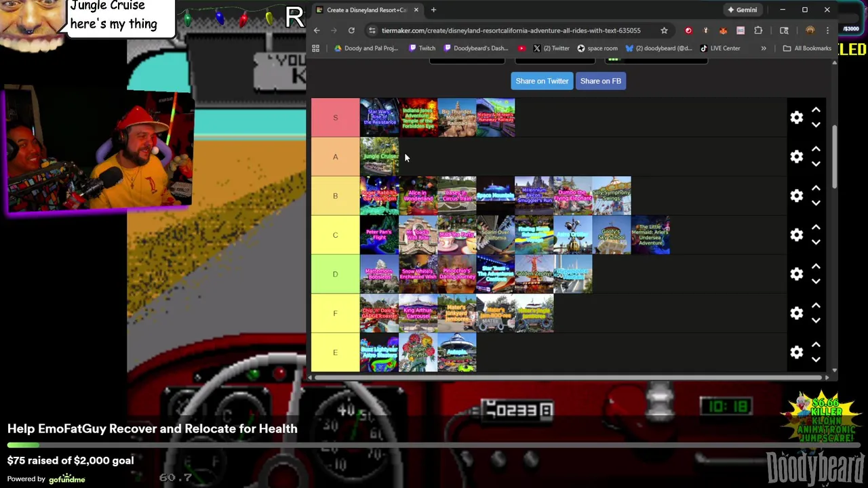
Task: Move B tier row up with arrow
Action: click(816, 188)
